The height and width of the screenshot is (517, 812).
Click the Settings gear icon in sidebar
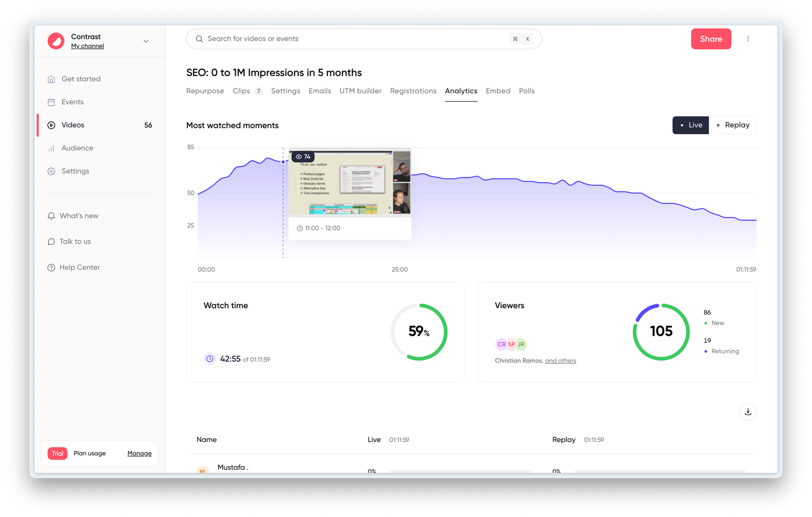click(51, 171)
